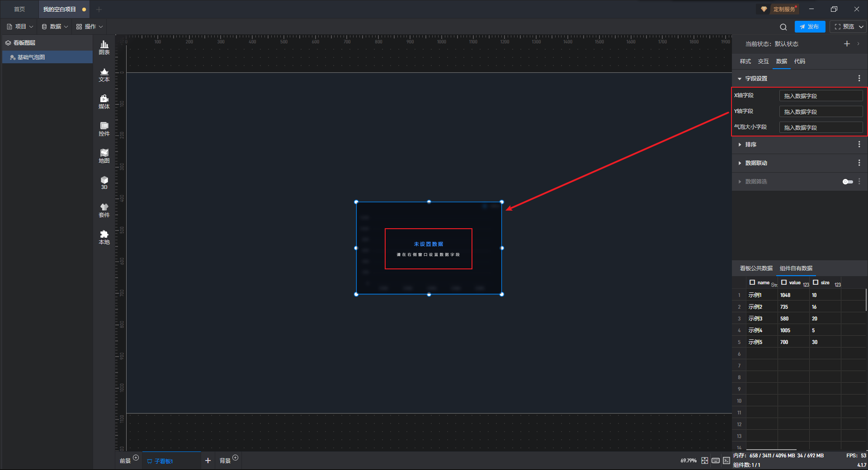
Task: Open the 套件 kit component library
Action: tap(104, 210)
